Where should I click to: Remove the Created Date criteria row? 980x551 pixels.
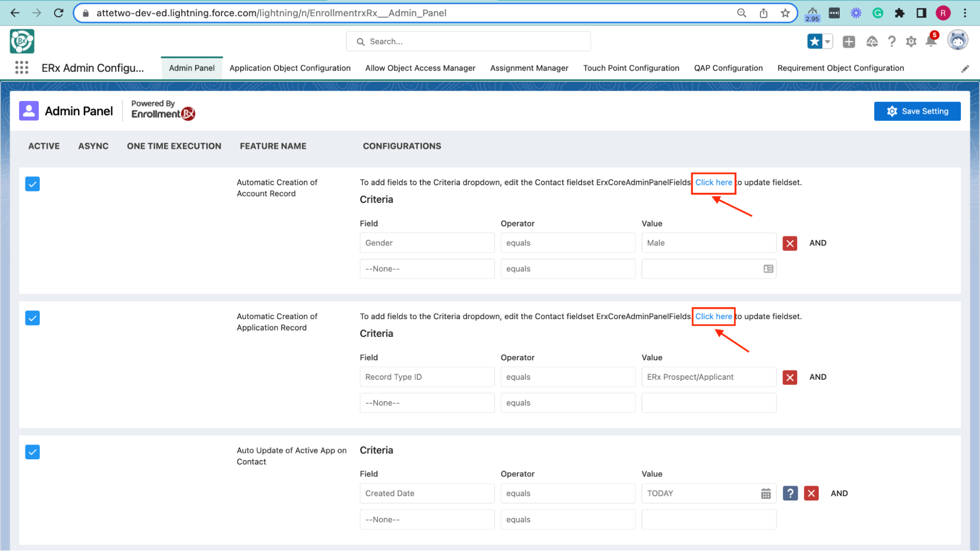[811, 493]
